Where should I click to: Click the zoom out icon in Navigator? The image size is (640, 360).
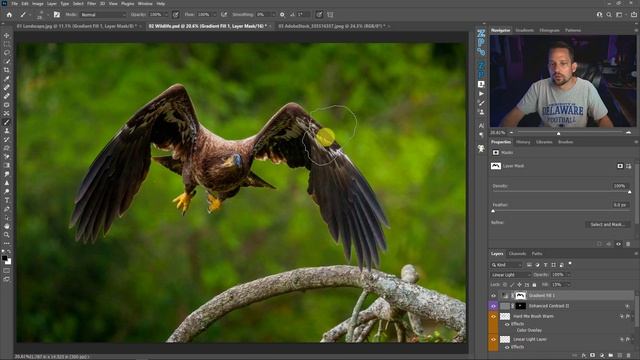[511, 133]
